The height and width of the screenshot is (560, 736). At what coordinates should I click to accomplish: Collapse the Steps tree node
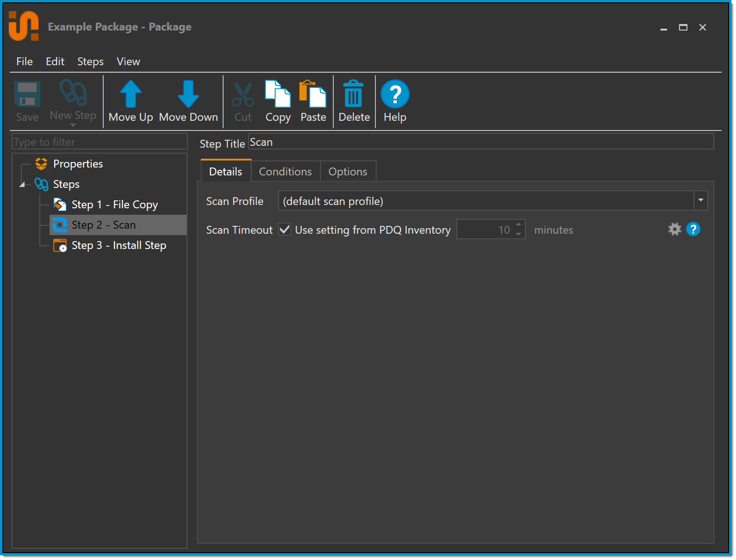(x=22, y=185)
